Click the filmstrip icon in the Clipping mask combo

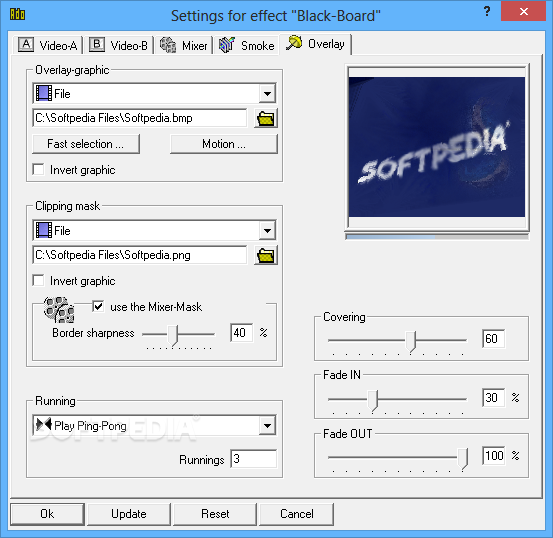(44, 230)
